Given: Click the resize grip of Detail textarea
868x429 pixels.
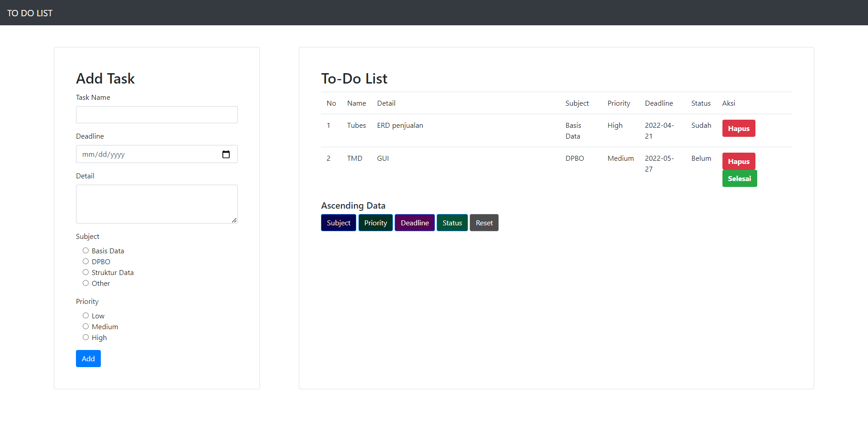Looking at the screenshot, I should 234,220.
